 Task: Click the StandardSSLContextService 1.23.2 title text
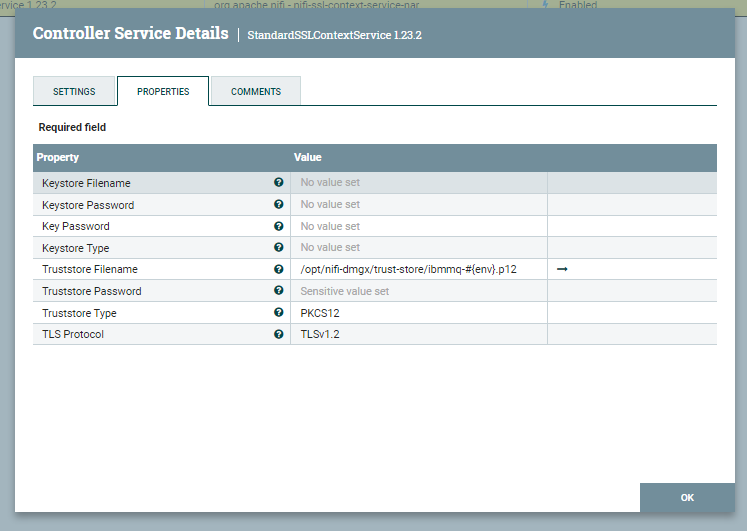[334, 35]
